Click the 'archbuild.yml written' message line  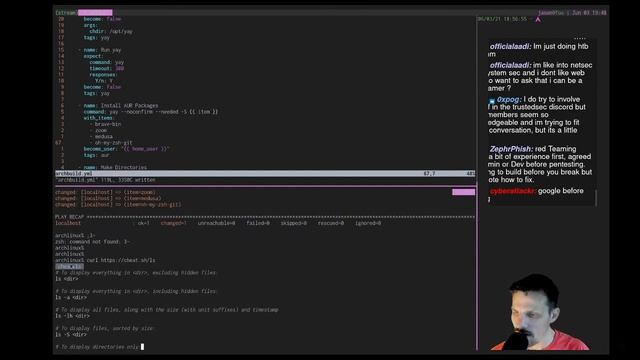(105, 180)
